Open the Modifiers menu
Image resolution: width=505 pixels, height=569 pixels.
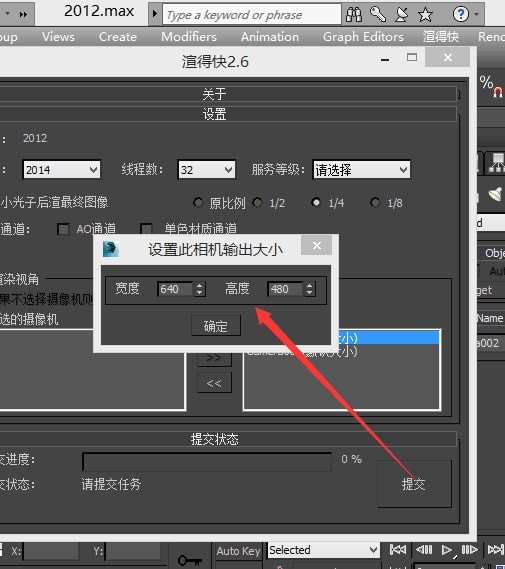(x=189, y=37)
